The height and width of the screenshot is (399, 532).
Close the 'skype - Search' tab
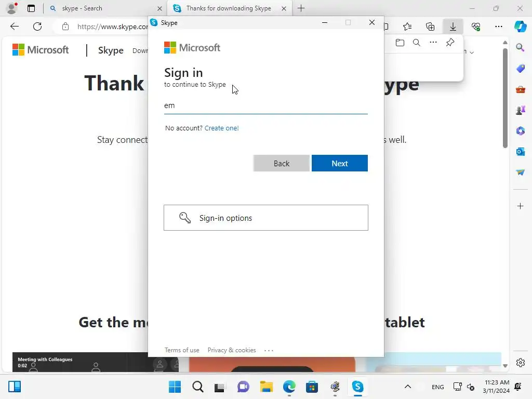[160, 8]
